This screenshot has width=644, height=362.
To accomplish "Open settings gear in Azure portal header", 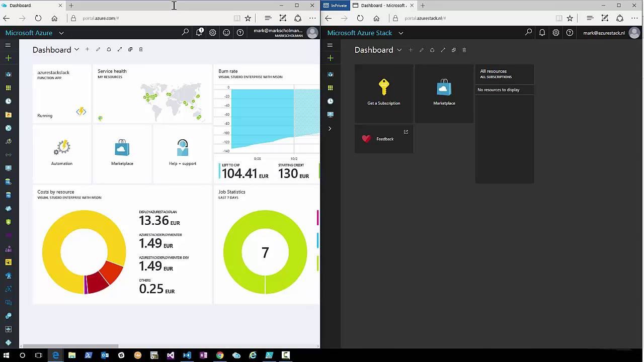I will [x=213, y=33].
